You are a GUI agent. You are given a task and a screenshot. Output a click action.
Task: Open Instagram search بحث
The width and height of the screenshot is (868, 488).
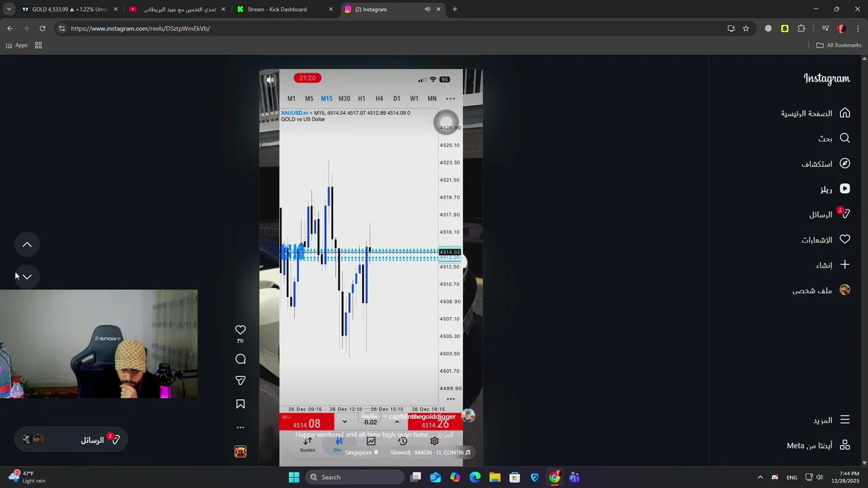click(833, 138)
